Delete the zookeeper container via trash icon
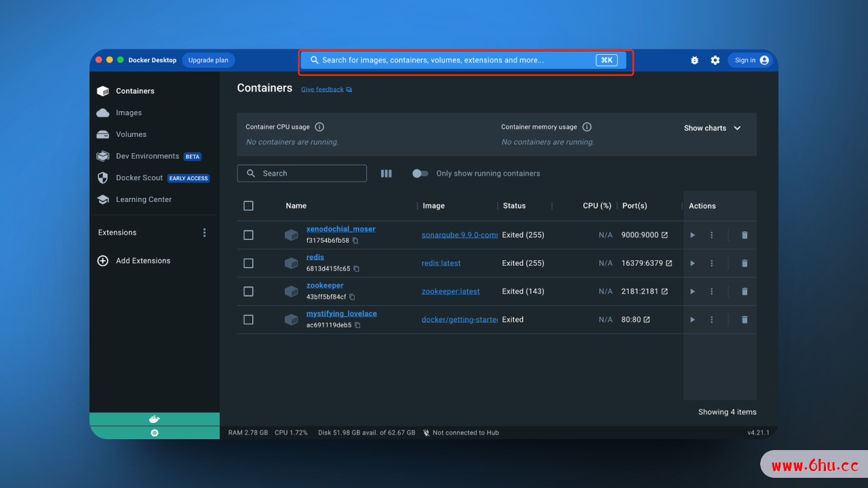868x488 pixels. tap(745, 291)
